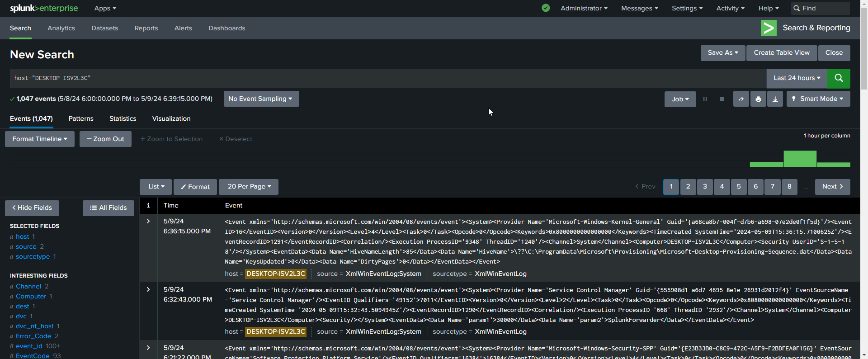868x359 pixels.
Task: Click the export download icon
Action: click(x=775, y=99)
